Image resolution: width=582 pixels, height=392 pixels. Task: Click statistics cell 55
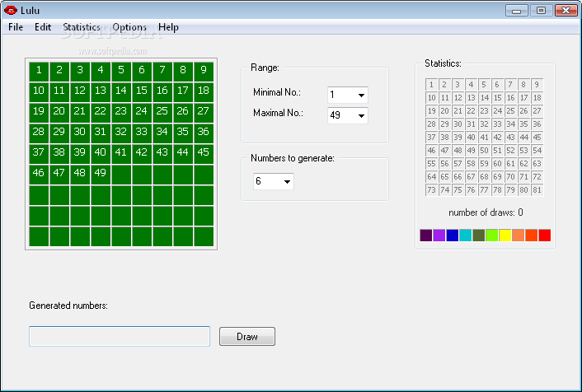click(431, 164)
